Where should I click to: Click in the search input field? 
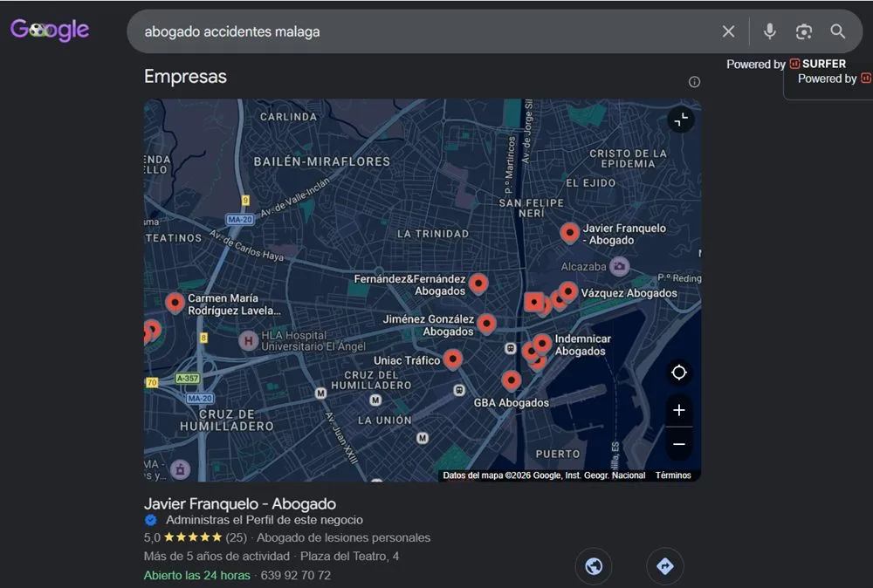pyautogui.click(x=423, y=31)
